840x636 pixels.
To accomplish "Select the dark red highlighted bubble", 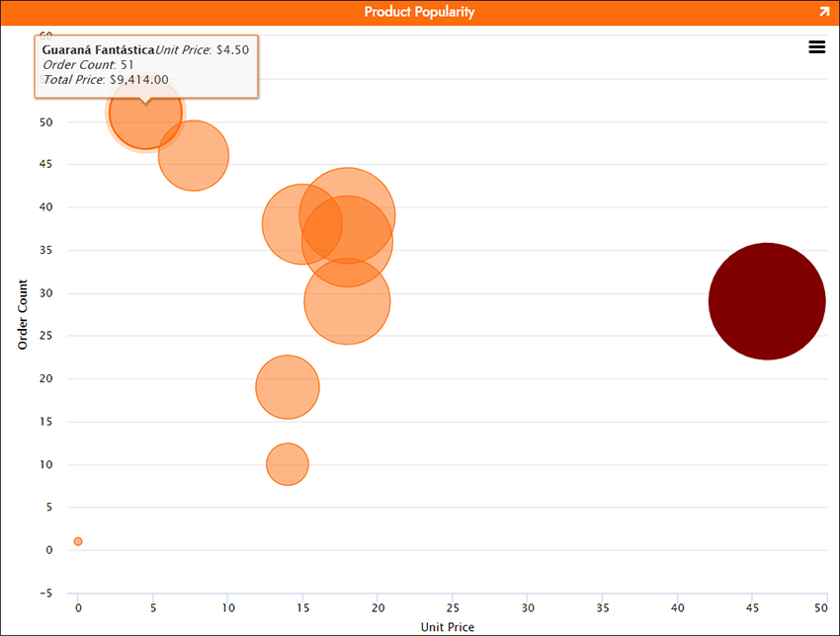I will pos(767,302).
